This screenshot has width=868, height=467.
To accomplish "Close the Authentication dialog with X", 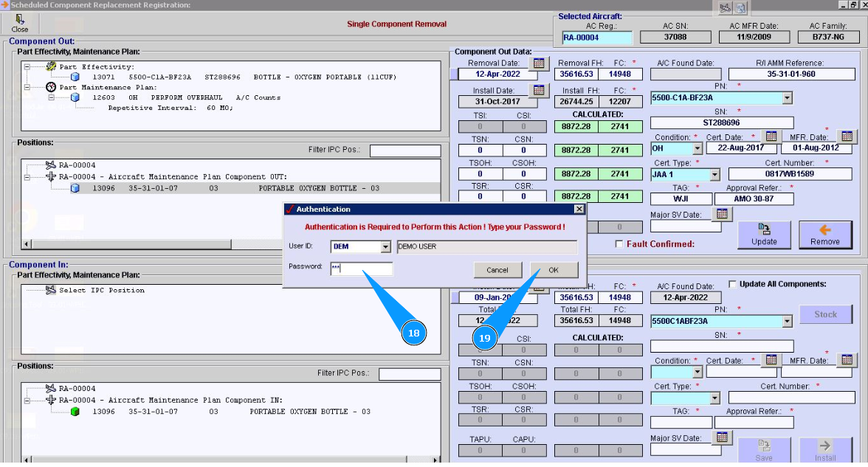I will tap(579, 210).
